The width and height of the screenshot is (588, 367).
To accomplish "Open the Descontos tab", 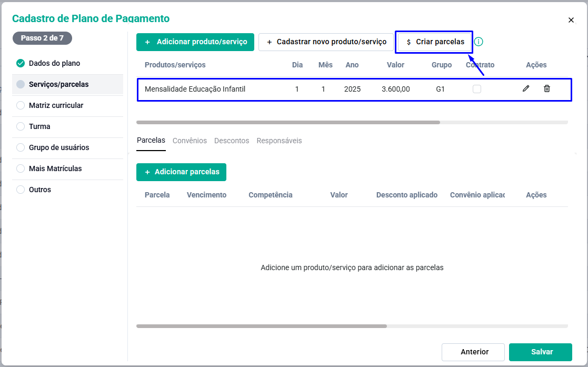I will pos(232,141).
